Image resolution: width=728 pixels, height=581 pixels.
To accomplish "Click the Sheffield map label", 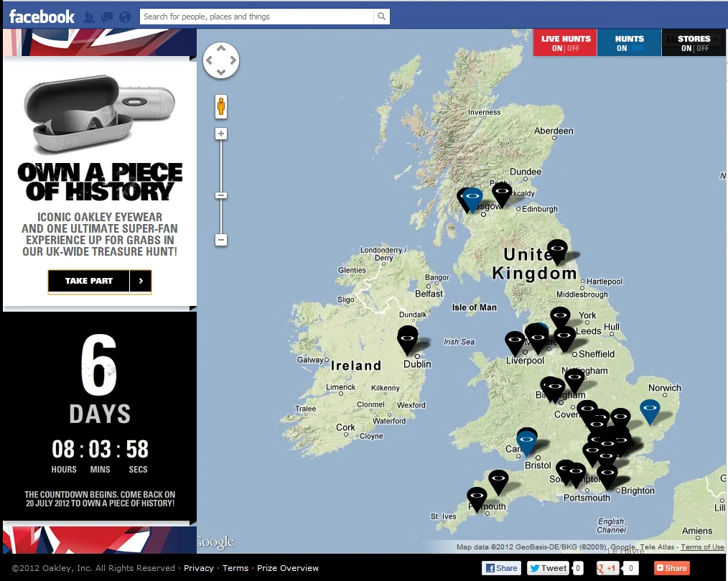I will tap(597, 354).
